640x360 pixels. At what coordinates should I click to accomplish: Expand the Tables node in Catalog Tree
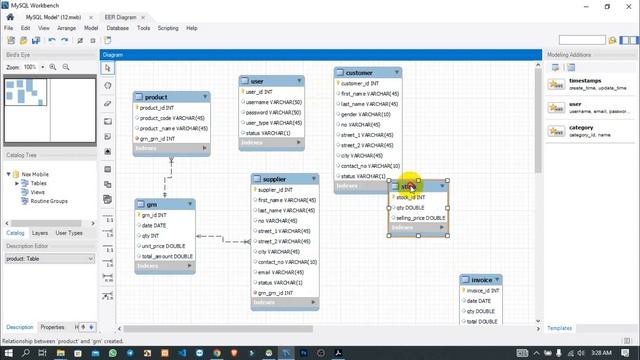pyautogui.click(x=17, y=183)
